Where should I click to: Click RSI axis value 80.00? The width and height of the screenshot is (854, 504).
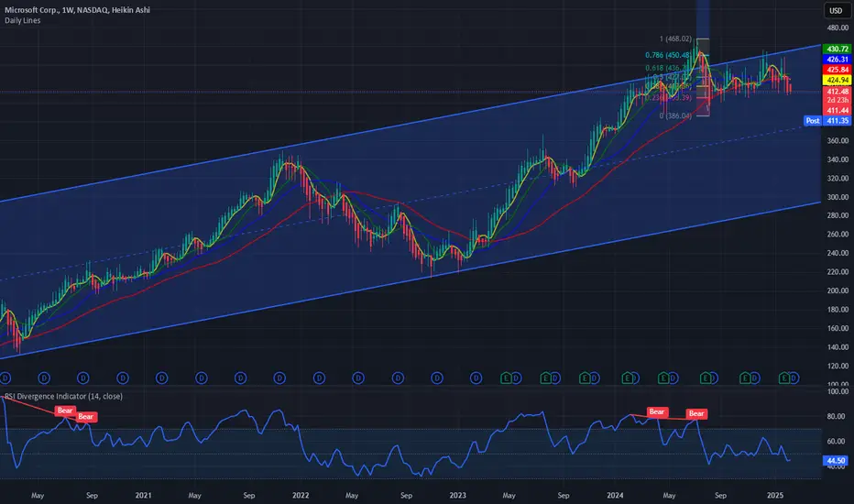836,416
